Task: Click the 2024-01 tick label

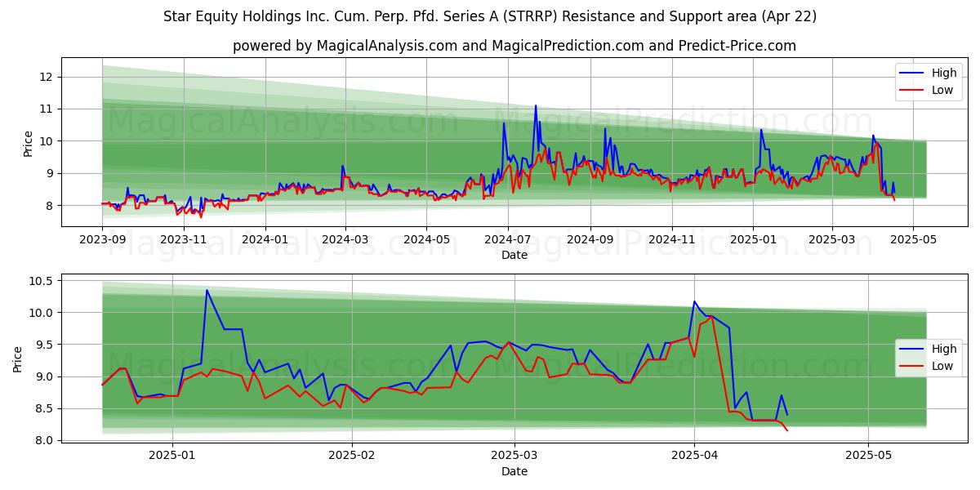Action: click(x=265, y=239)
